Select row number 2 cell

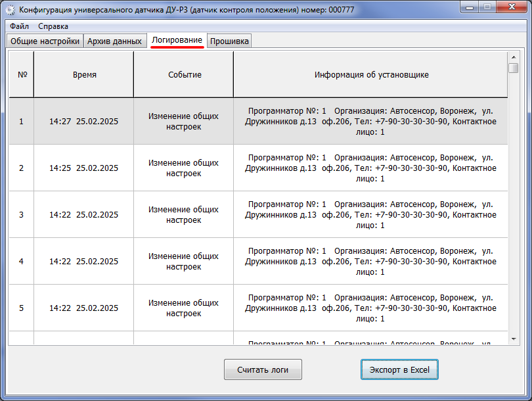pyautogui.click(x=22, y=168)
